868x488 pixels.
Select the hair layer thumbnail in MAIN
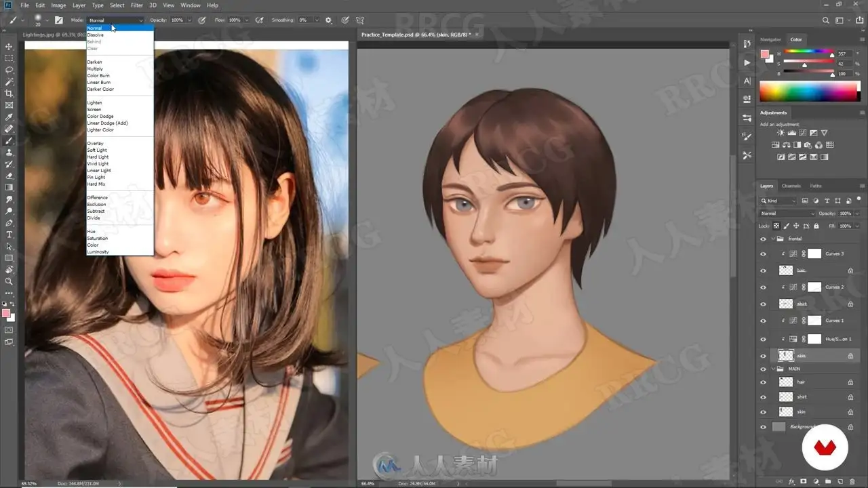click(786, 382)
